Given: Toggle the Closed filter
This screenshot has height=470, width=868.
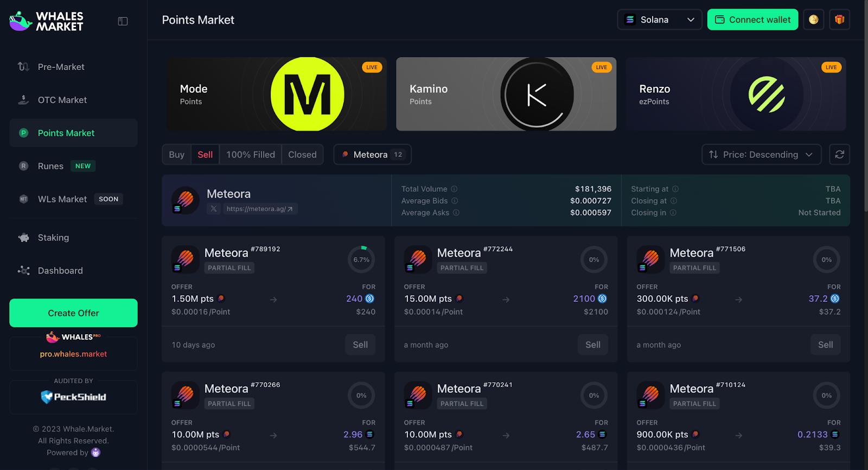Looking at the screenshot, I should 302,155.
